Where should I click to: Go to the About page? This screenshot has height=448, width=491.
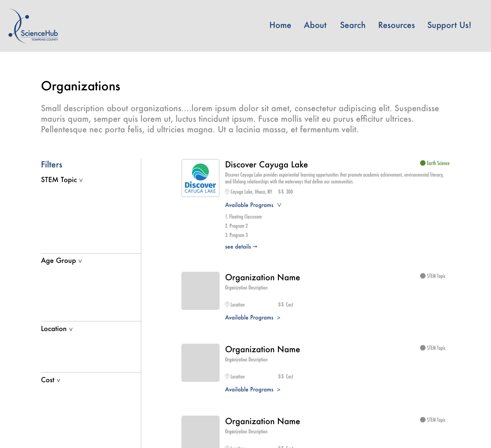click(x=315, y=25)
